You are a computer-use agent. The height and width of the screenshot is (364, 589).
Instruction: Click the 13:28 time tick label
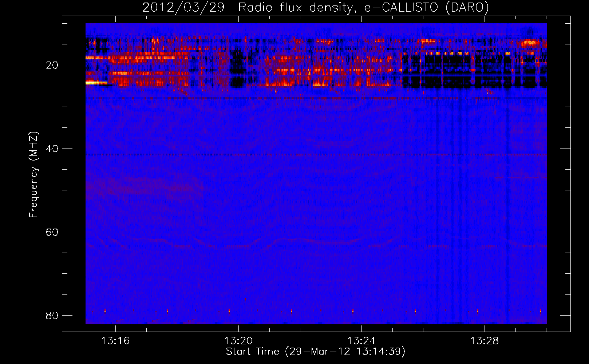pos(485,341)
